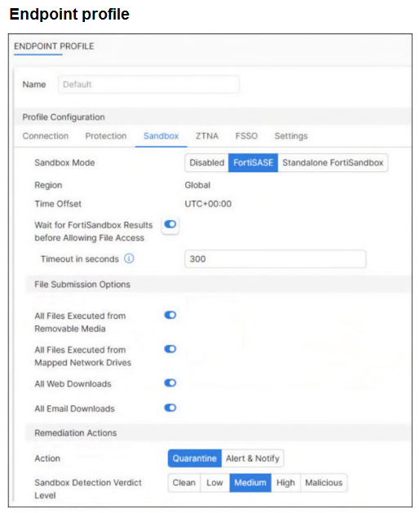Switch to the Protection tab
Screen dimensions: 420x513
[106, 135]
